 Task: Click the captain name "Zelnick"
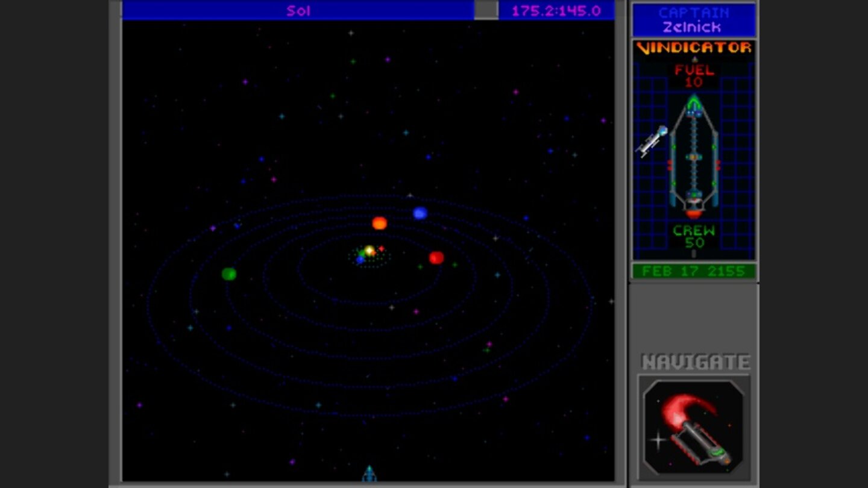(x=691, y=27)
